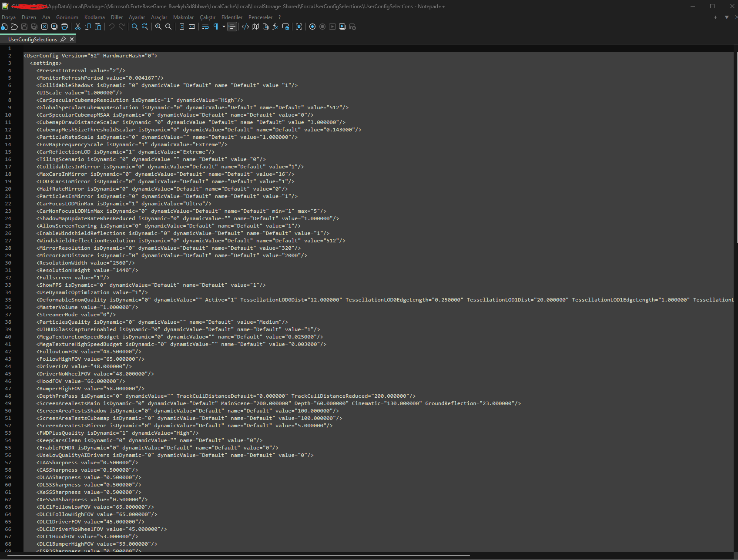Open the Document List icon
This screenshot has width=738, height=560.
[265, 27]
